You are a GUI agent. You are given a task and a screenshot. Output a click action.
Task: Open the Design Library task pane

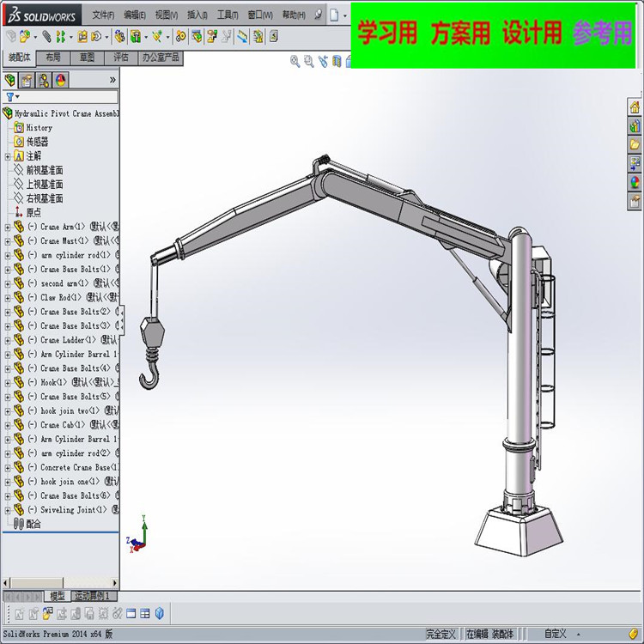[635, 125]
